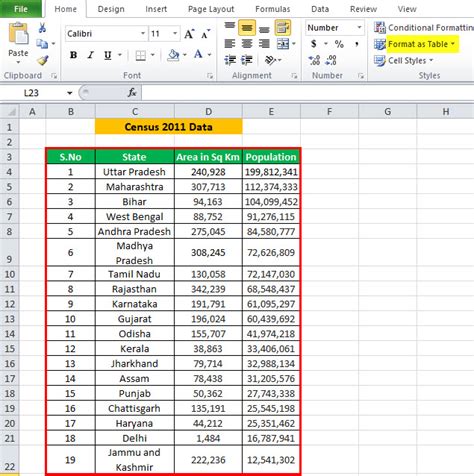Open Conditional Formatting menu
The height and width of the screenshot is (476, 474).
click(423, 28)
